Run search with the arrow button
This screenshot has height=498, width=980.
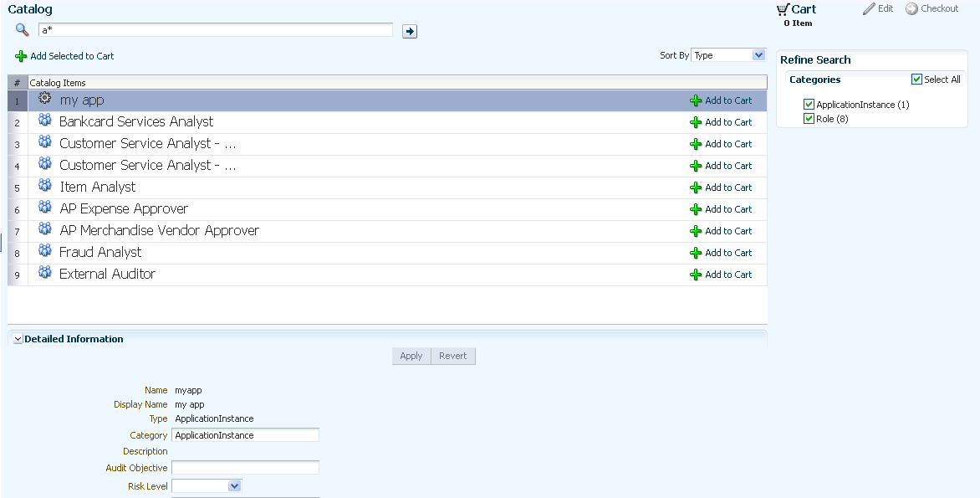pos(410,31)
